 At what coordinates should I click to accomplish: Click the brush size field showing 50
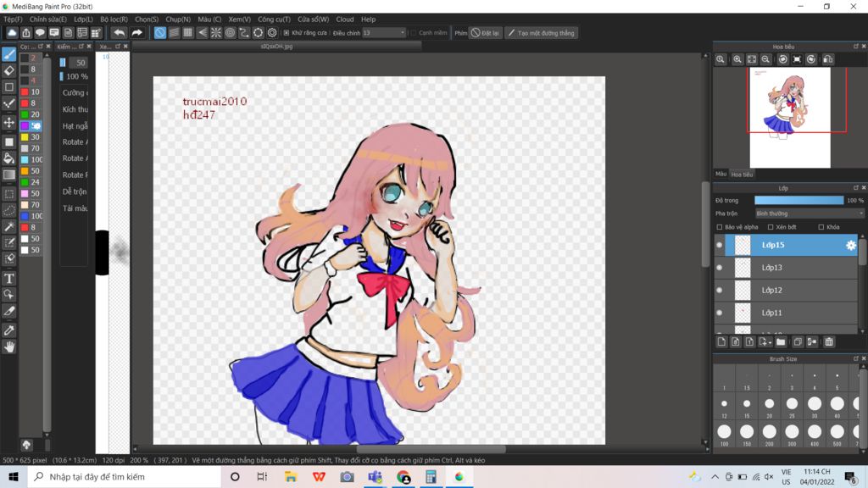coord(81,63)
